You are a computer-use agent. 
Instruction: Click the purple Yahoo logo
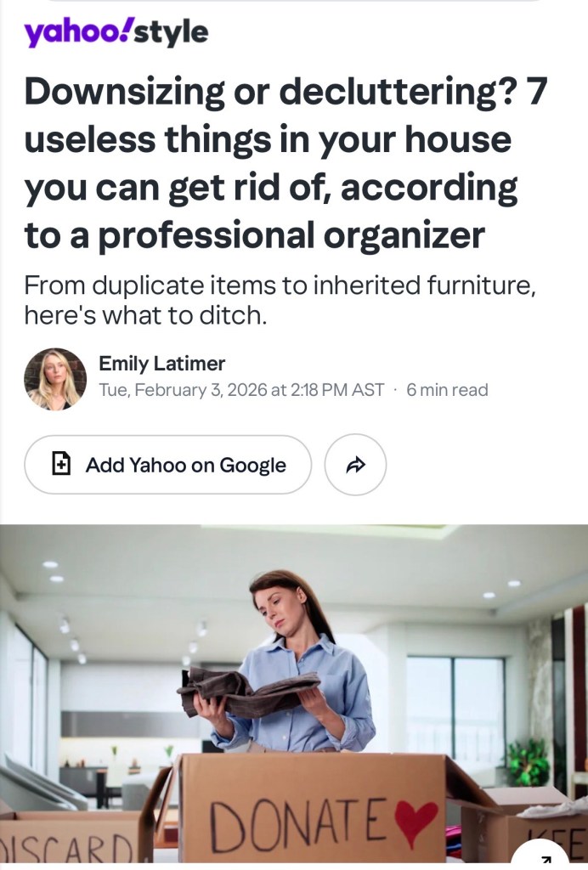[x=77, y=33]
